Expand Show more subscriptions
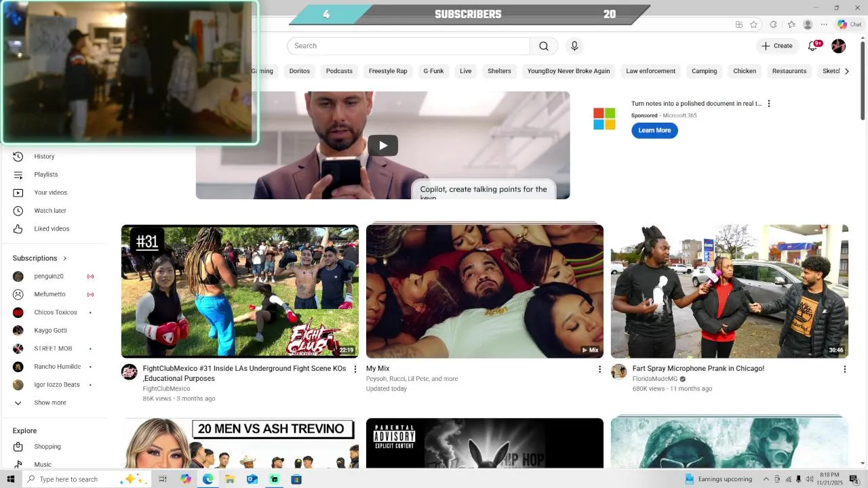 click(x=50, y=403)
